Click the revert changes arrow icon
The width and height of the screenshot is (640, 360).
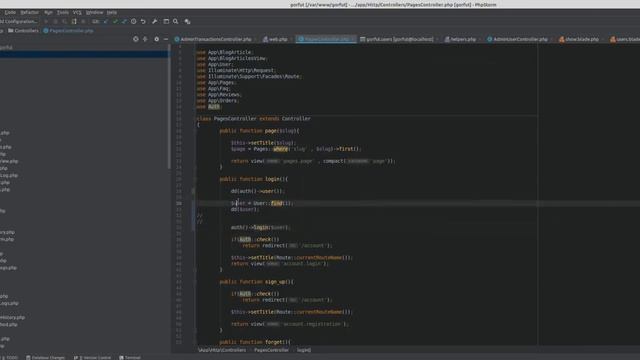click(143, 21)
